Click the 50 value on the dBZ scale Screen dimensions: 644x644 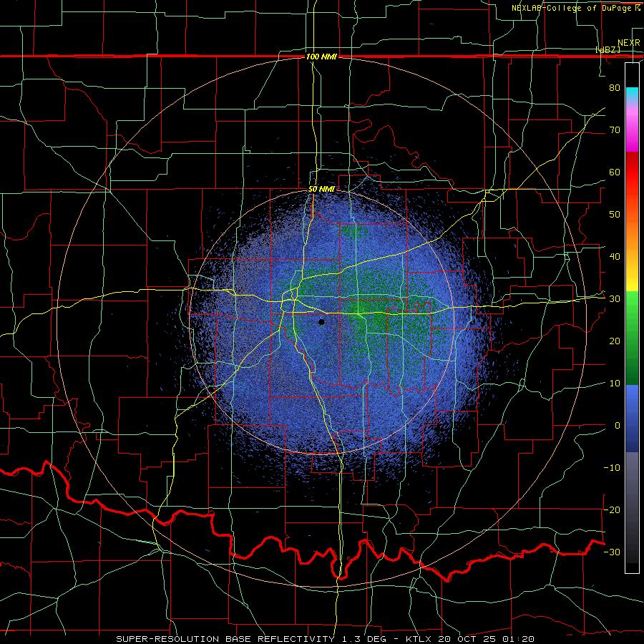(x=615, y=215)
